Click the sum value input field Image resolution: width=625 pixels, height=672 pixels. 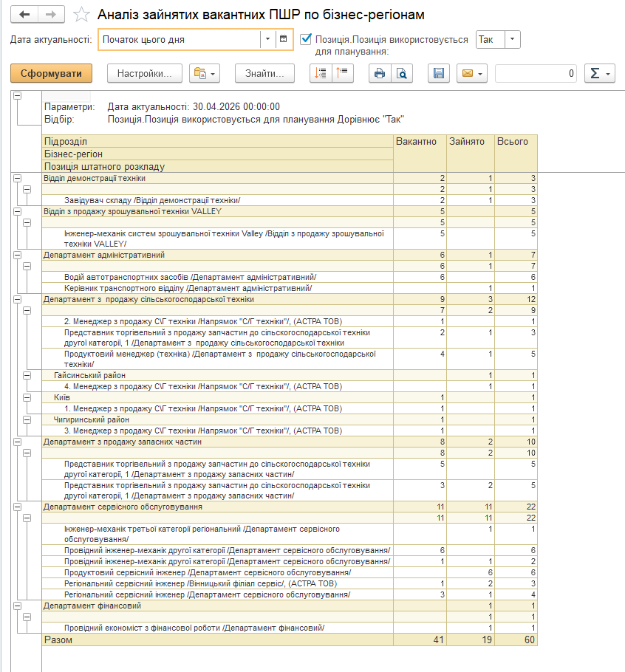536,73
